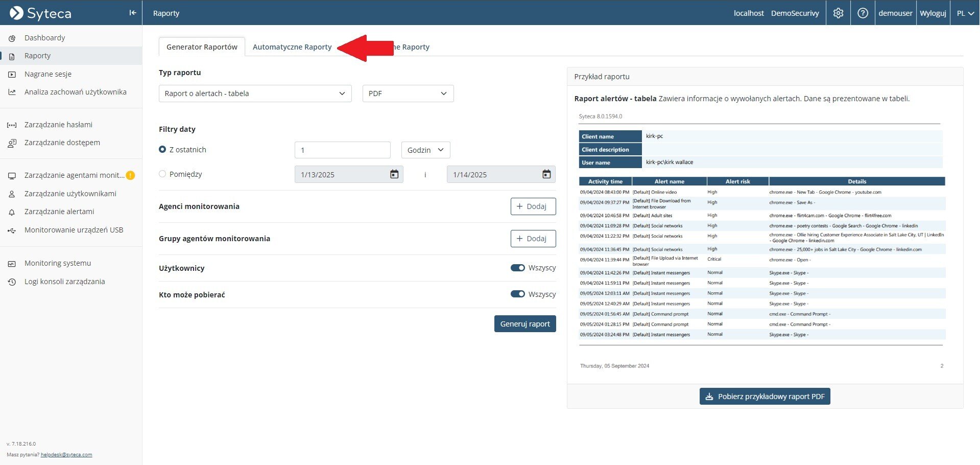980x465 pixels.
Task: Click the warning badge on Zarządzanie agentami
Action: (130, 175)
